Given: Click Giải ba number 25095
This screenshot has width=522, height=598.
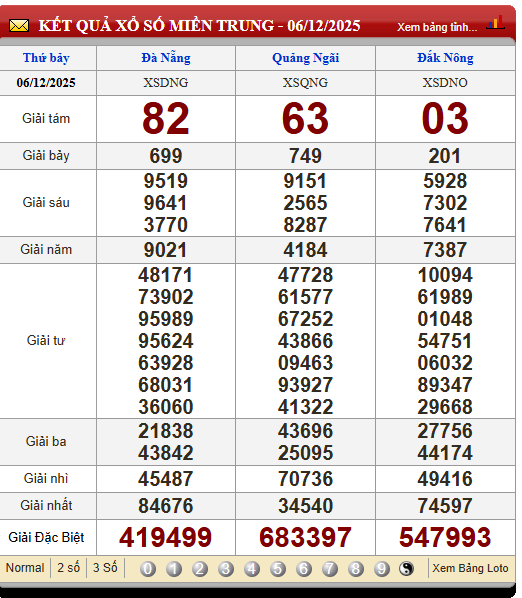Looking at the screenshot, I should [x=305, y=453].
